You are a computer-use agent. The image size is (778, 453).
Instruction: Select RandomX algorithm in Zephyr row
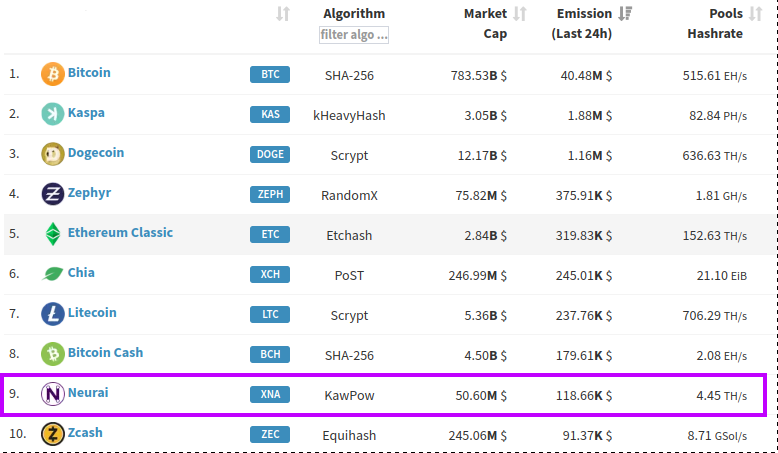pyautogui.click(x=349, y=195)
